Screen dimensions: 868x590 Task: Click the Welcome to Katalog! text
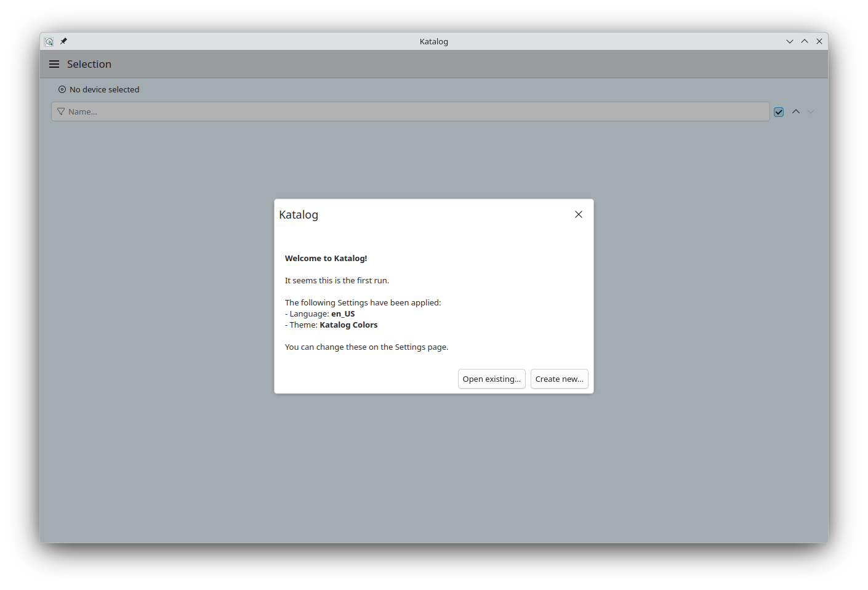[x=326, y=258]
